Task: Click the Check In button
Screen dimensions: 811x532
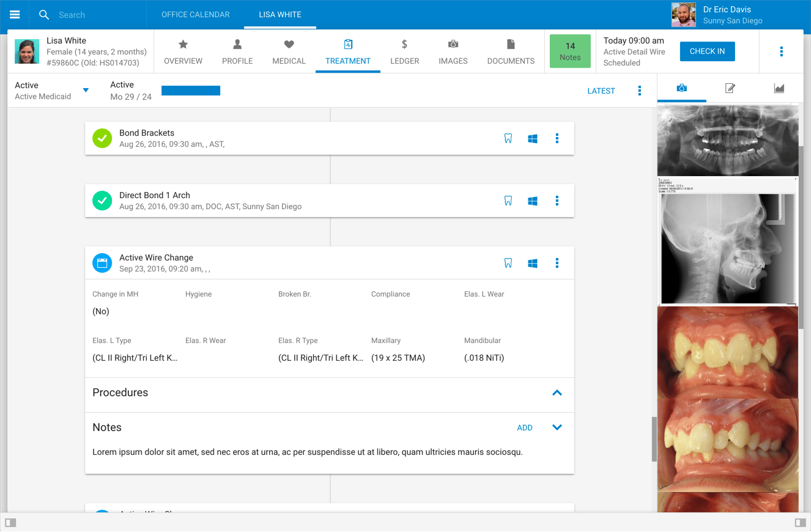Action: click(707, 51)
